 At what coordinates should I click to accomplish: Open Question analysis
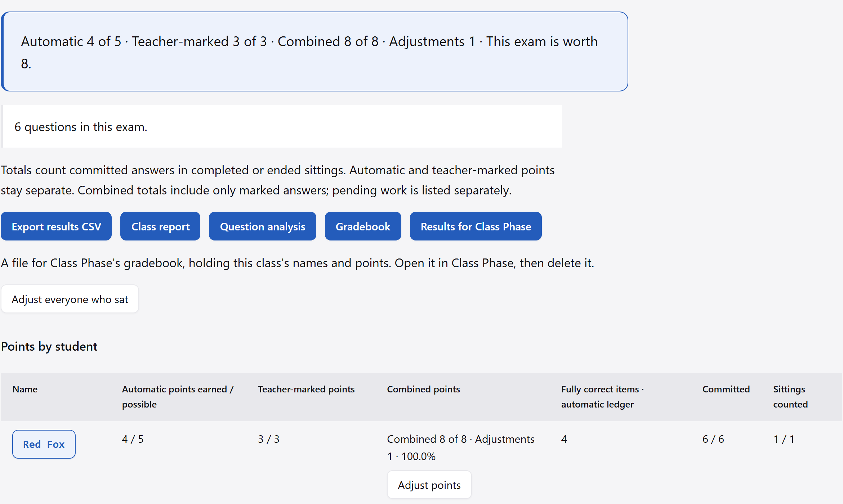(263, 226)
